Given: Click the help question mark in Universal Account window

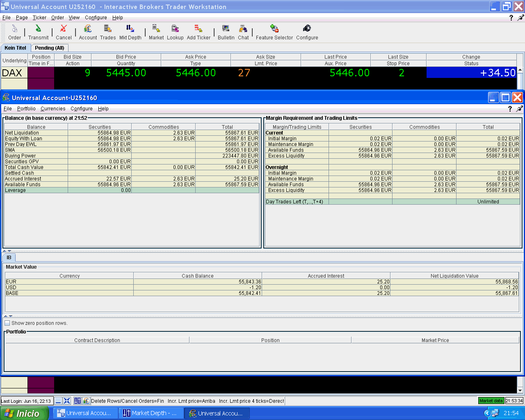Looking at the screenshot, I should coord(510,109).
